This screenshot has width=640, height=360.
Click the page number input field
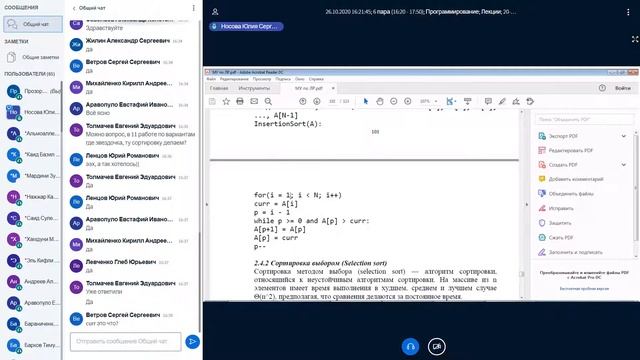point(332,102)
